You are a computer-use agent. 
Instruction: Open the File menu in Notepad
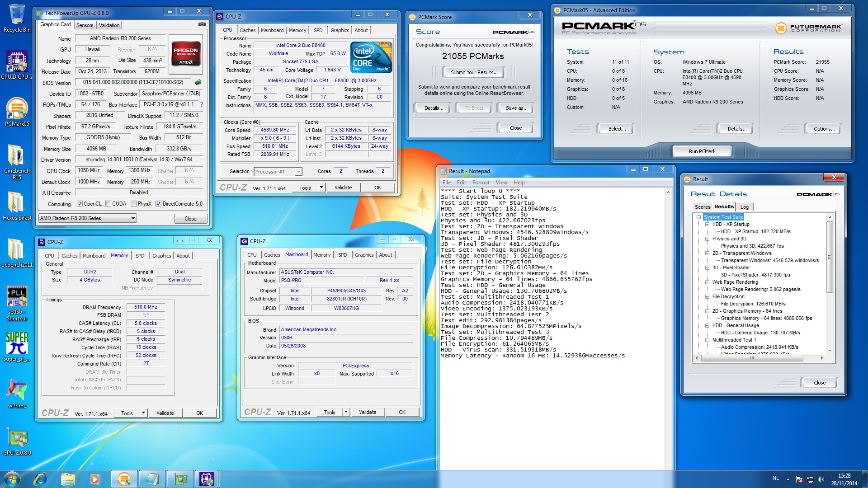446,183
